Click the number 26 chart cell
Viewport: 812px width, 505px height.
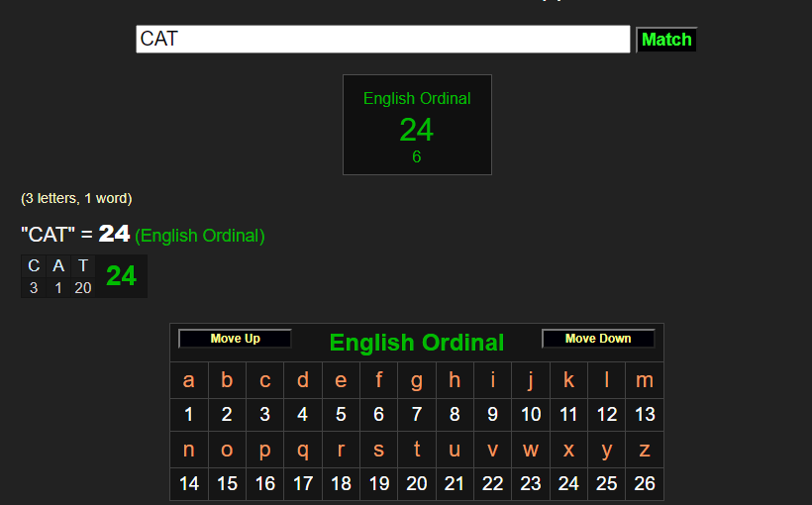tap(645, 484)
